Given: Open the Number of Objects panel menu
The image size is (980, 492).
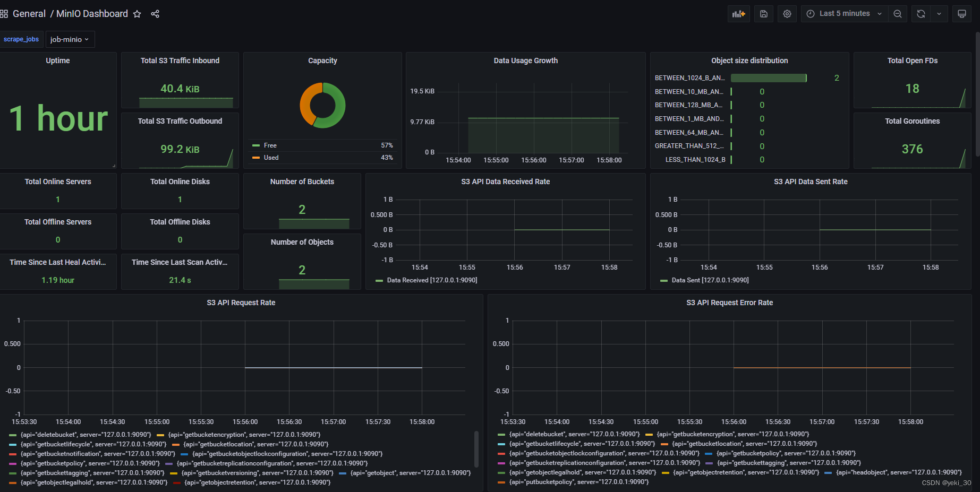Looking at the screenshot, I should [x=302, y=242].
